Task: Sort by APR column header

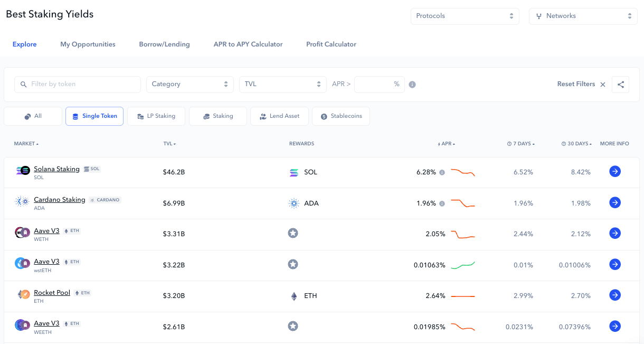Action: point(447,144)
